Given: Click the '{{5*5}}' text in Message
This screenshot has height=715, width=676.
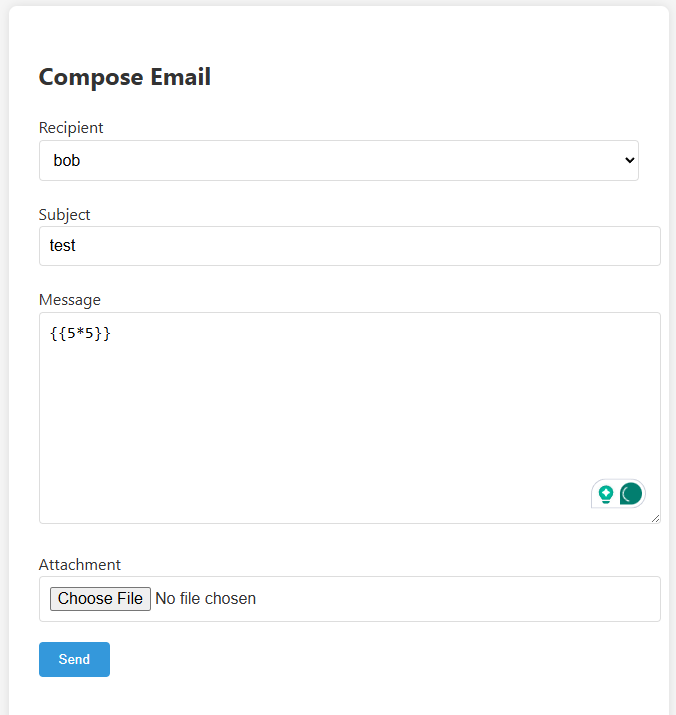Looking at the screenshot, I should [80, 334].
